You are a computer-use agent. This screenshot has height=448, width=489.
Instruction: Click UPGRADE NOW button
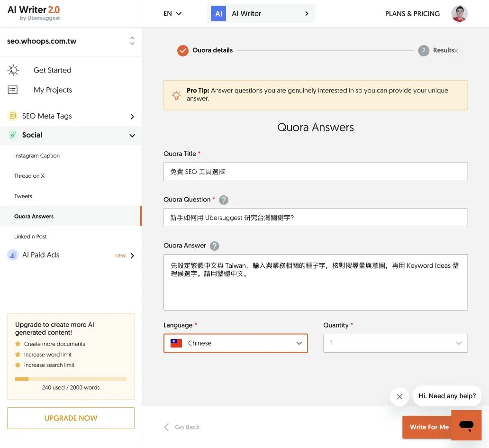tap(71, 418)
